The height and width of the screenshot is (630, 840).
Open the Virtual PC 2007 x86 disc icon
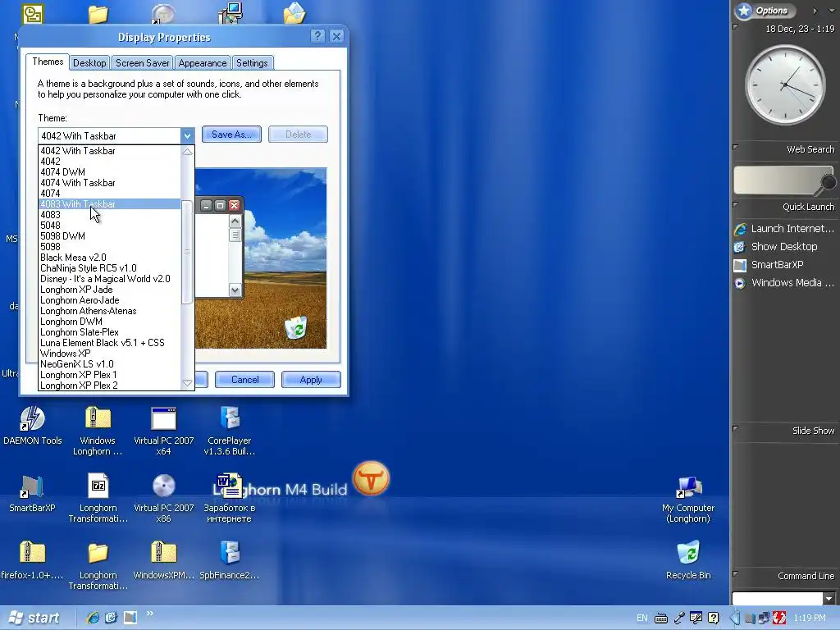coord(163,486)
